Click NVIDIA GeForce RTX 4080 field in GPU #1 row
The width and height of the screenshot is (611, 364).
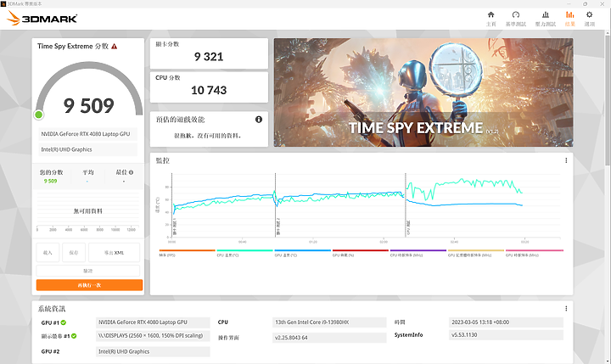(153, 322)
